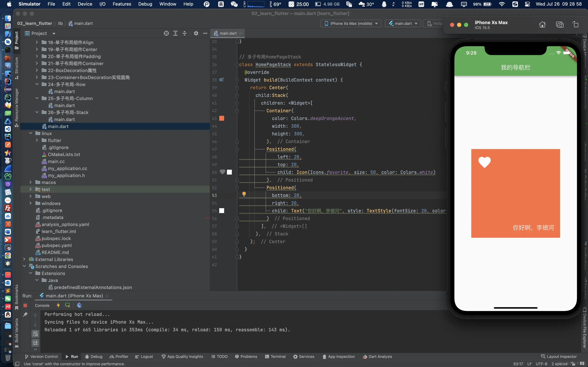Expand the macos folder

(31, 182)
